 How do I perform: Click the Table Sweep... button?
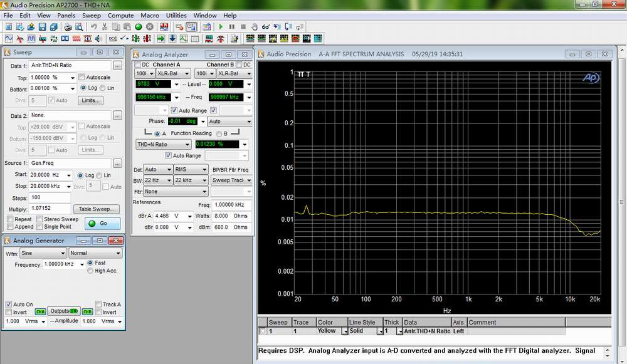(x=96, y=209)
